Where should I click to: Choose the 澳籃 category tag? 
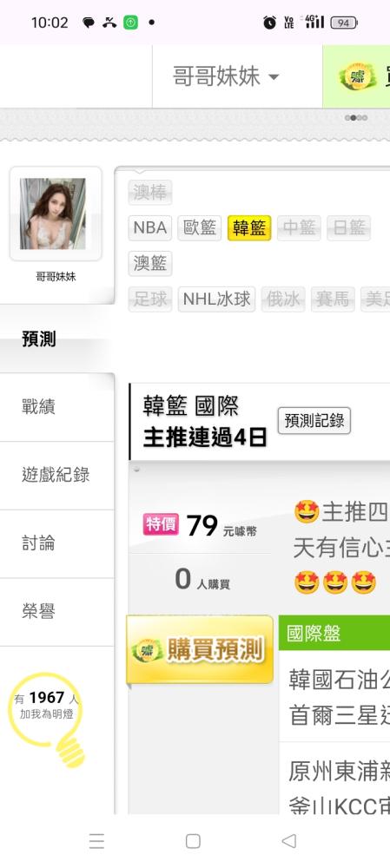[150, 264]
